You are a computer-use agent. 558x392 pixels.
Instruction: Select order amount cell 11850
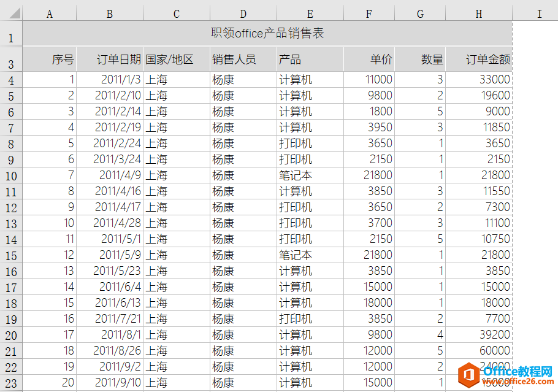[479, 128]
